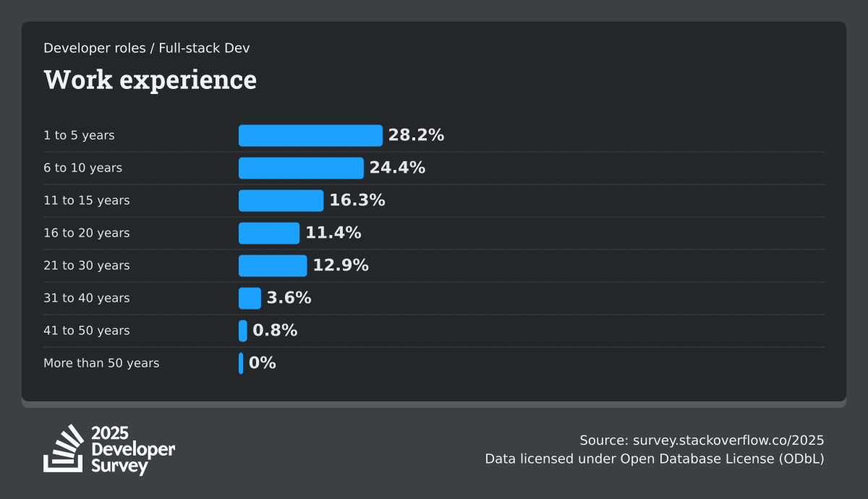The image size is (868, 499).
Task: Click the "16 to 20 years" bar
Action: pos(269,233)
